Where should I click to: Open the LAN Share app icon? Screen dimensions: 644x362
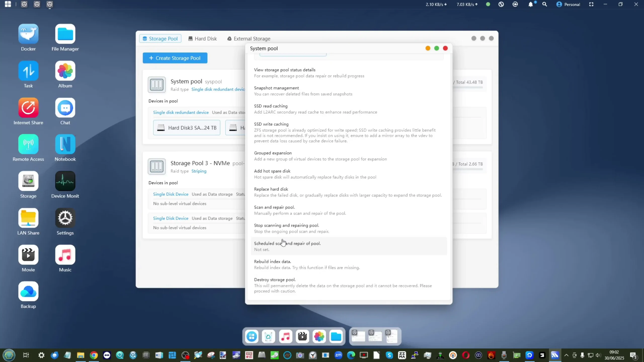[28, 218]
